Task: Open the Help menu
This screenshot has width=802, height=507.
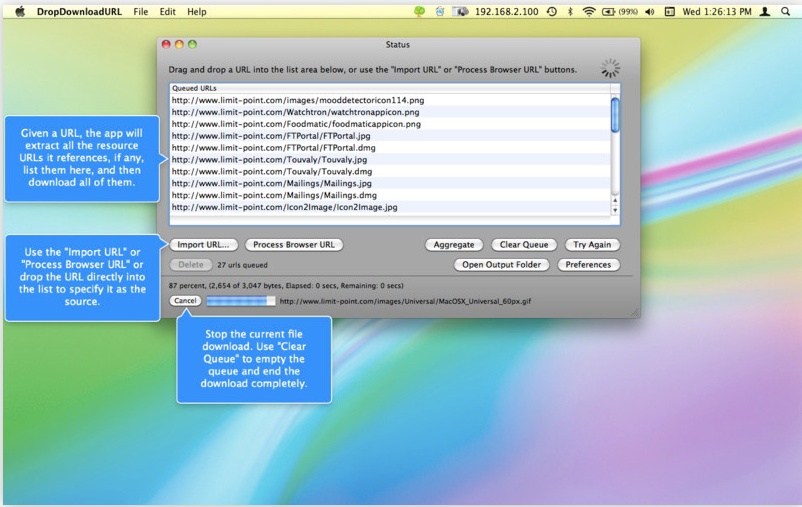Action: pos(196,11)
